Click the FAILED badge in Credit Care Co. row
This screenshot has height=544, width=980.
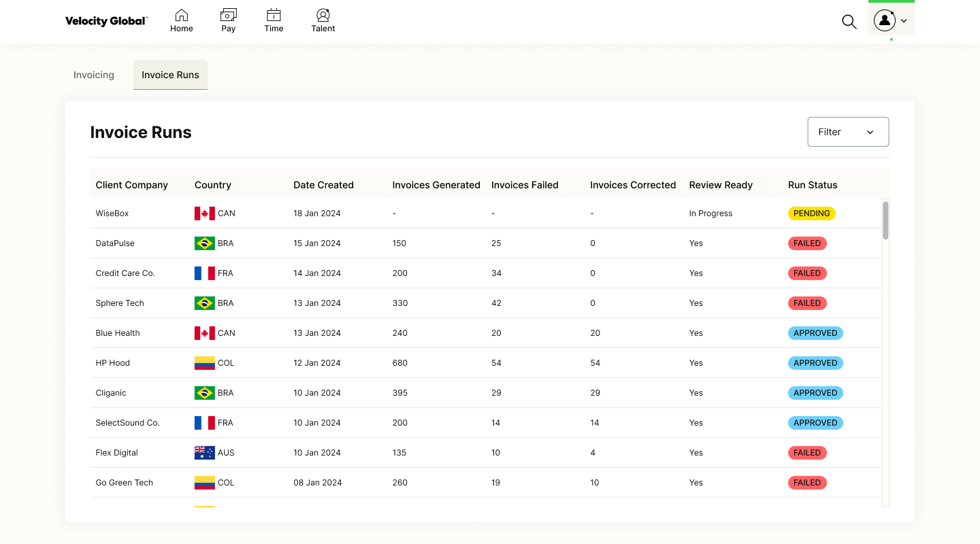point(807,273)
